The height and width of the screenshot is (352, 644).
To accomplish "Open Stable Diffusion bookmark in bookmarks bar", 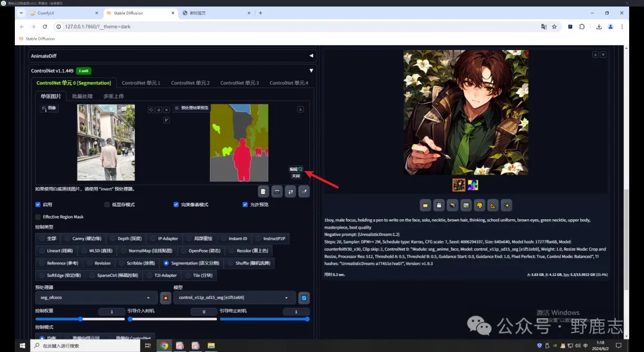I will pyautogui.click(x=37, y=39).
